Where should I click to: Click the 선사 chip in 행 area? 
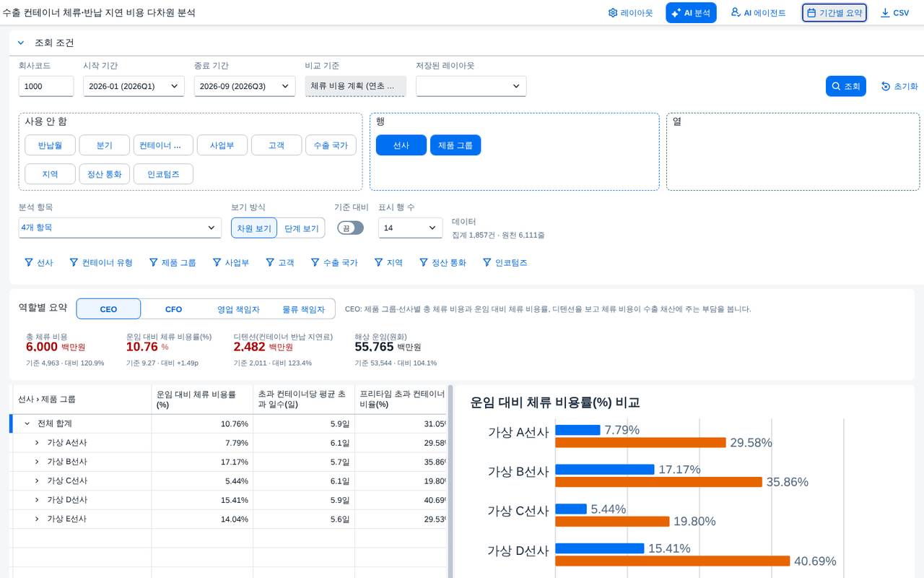pos(401,145)
